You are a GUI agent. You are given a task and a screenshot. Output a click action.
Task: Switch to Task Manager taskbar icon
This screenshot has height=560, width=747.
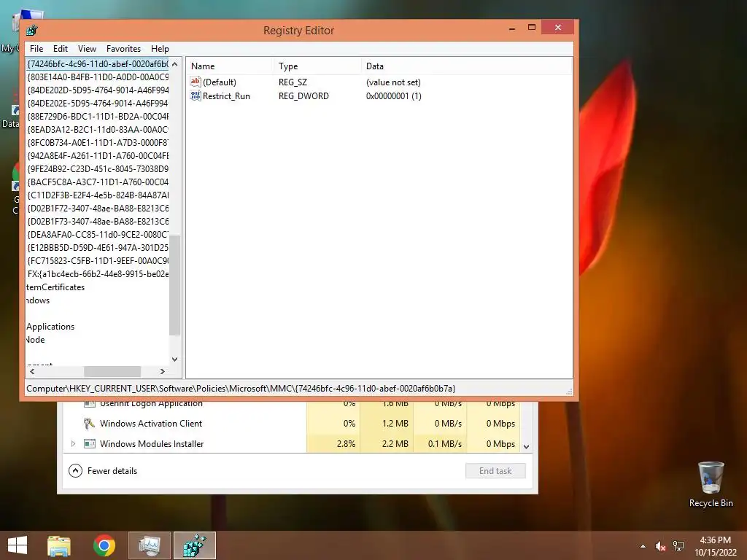(x=150, y=545)
